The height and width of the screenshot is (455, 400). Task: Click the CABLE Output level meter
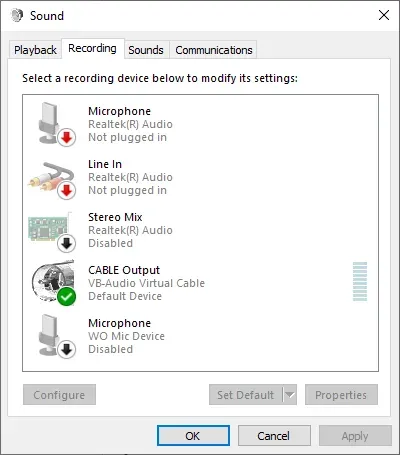tap(360, 282)
